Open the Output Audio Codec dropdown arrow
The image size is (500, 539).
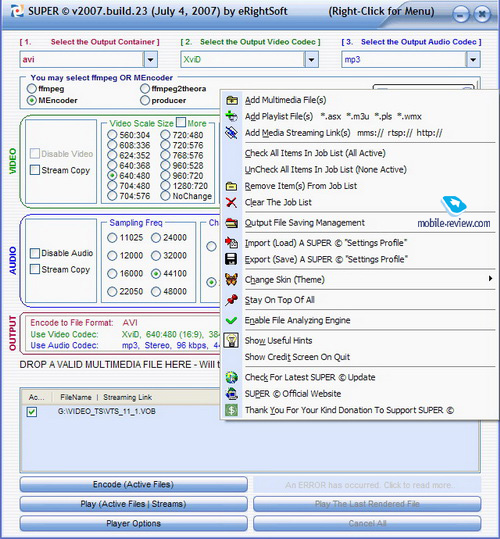click(473, 59)
